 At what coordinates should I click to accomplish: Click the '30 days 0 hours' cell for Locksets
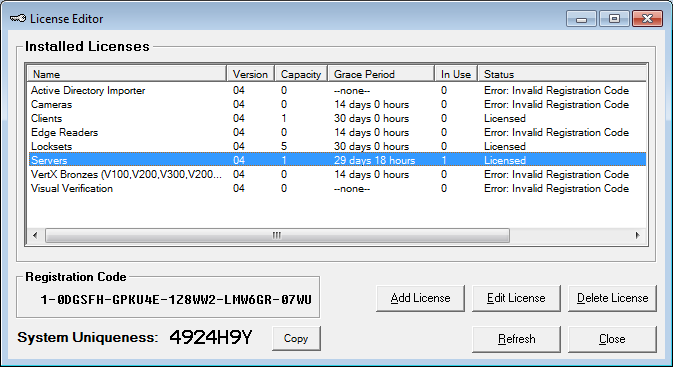pos(371,146)
